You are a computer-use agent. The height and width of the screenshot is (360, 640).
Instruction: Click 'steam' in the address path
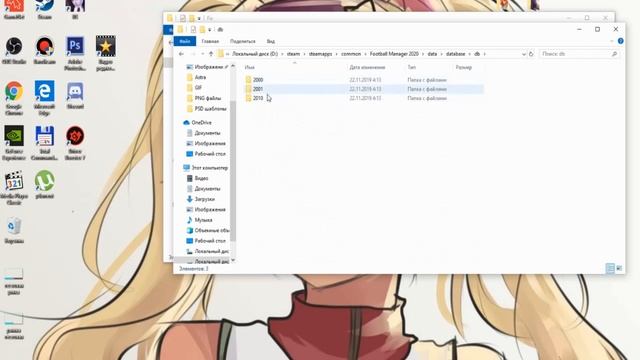(x=293, y=54)
